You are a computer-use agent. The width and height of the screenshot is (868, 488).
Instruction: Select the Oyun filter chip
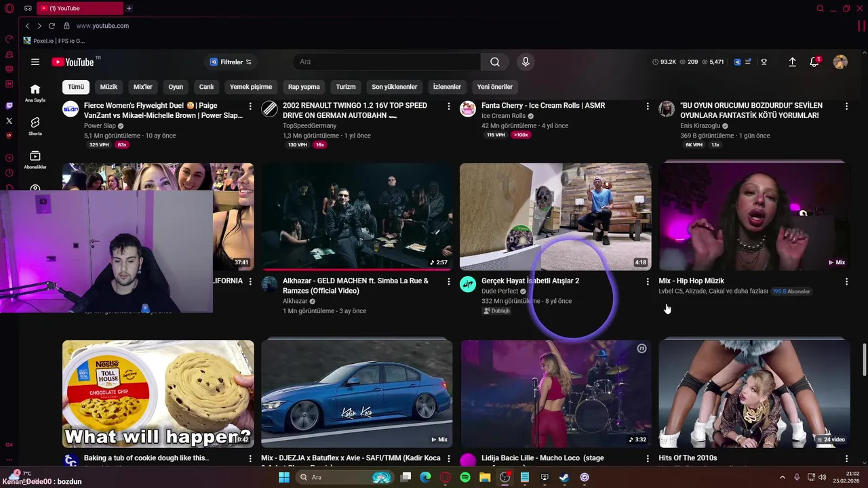click(x=176, y=87)
